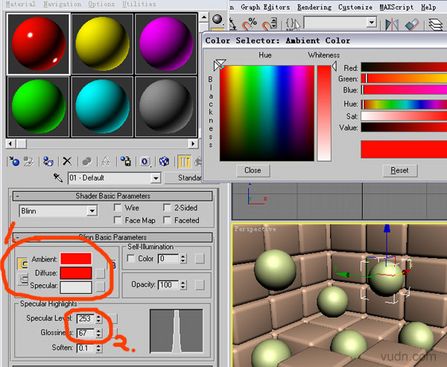The height and width of the screenshot is (367, 447).
Task: Click Put to Library icon
Action: pyautogui.click(x=126, y=162)
